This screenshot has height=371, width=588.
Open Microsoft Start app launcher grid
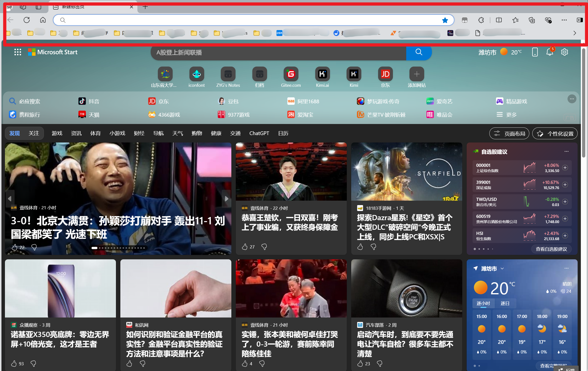click(18, 52)
